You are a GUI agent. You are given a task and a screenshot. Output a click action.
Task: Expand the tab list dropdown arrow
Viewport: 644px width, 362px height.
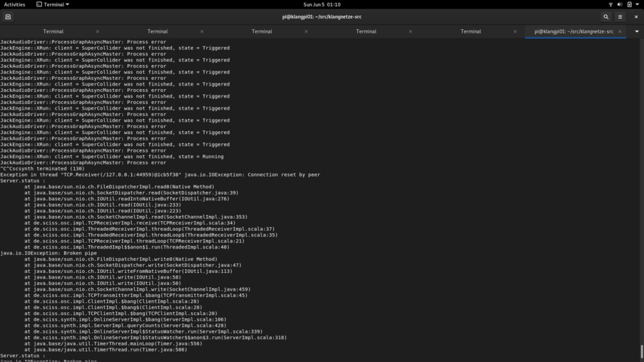[636, 31]
